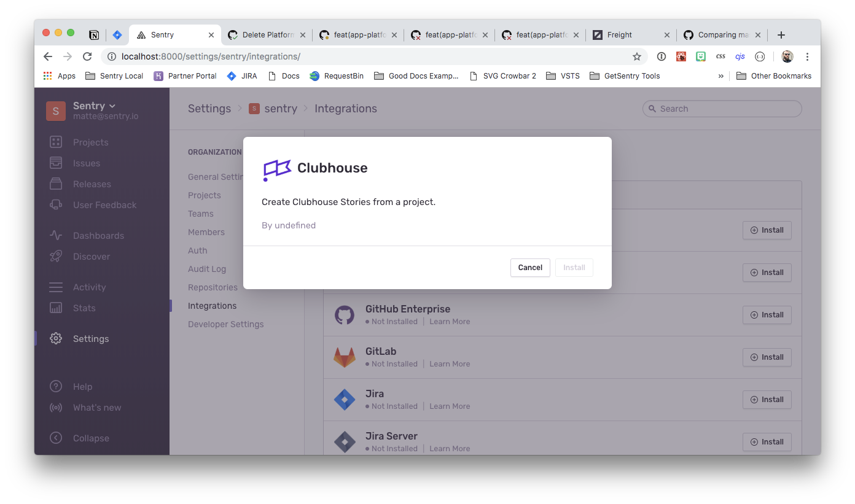Click the Stats sidebar icon
Image resolution: width=855 pixels, height=504 pixels.
point(56,308)
